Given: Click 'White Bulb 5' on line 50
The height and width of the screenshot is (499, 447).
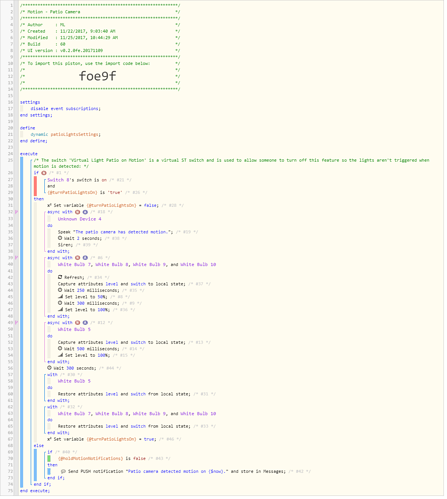Looking at the screenshot, I should (x=74, y=330).
